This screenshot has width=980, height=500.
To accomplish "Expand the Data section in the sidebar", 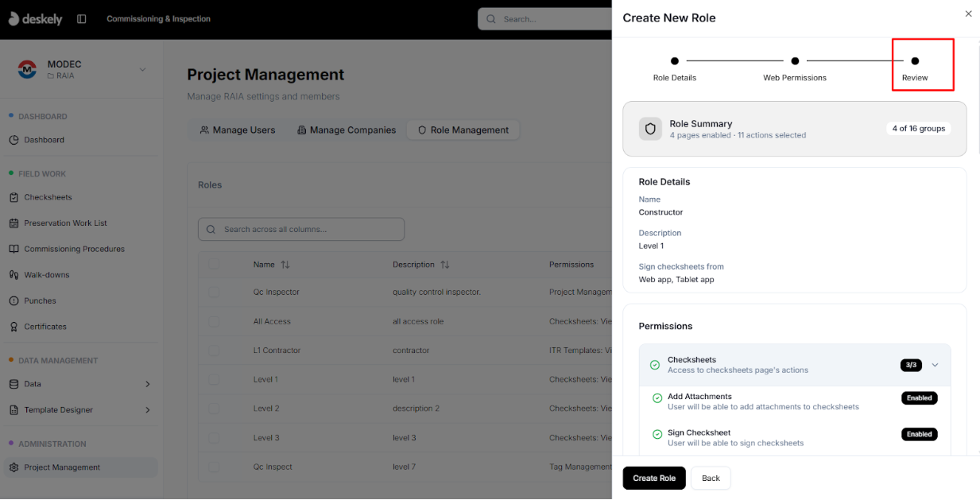I will [x=148, y=383].
